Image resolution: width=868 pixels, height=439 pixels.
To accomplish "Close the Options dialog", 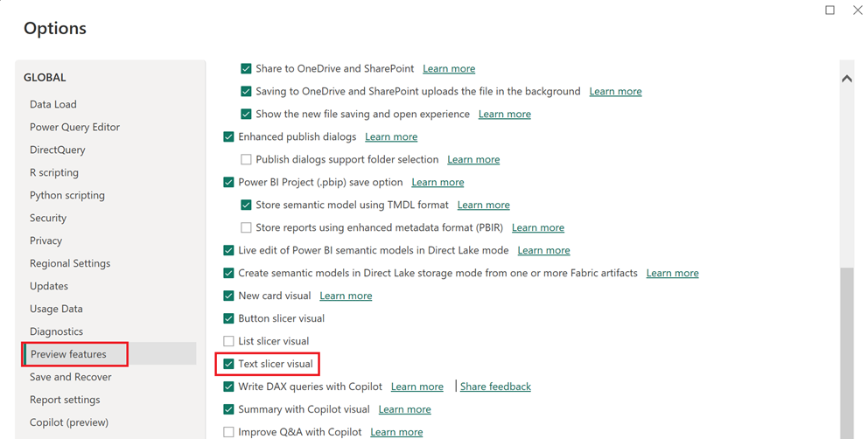I will coord(857,10).
